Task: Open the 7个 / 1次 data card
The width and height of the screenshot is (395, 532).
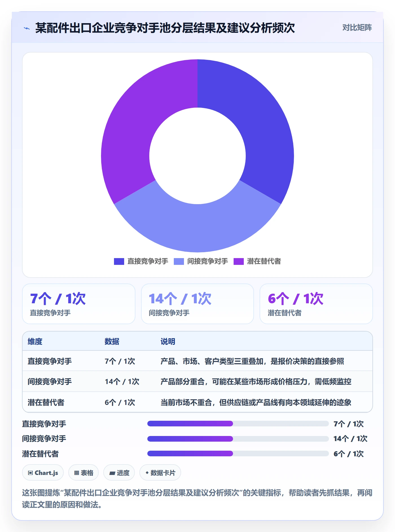Action: click(79, 304)
